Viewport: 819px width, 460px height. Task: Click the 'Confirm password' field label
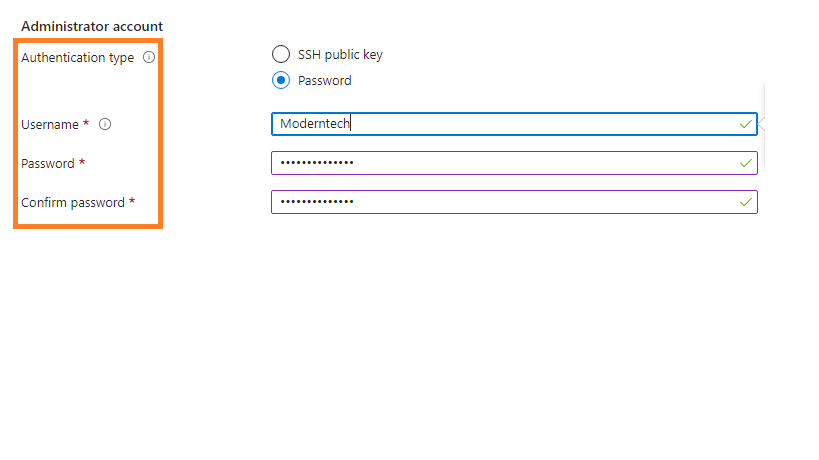click(x=72, y=203)
